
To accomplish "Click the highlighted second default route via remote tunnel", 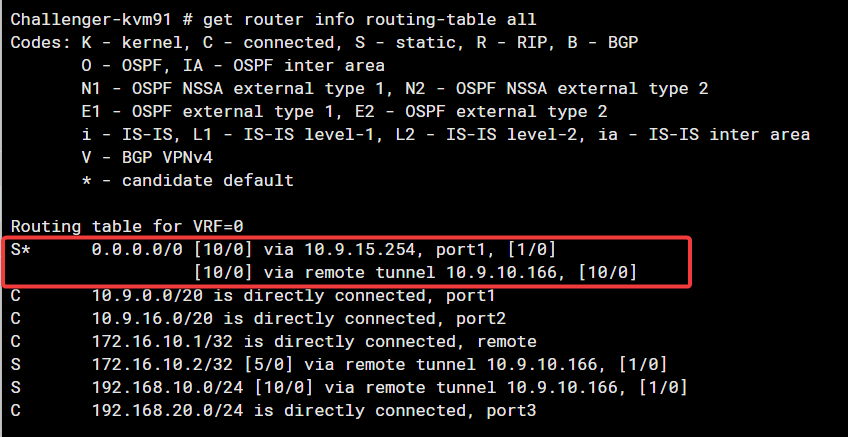I will coord(414,272).
